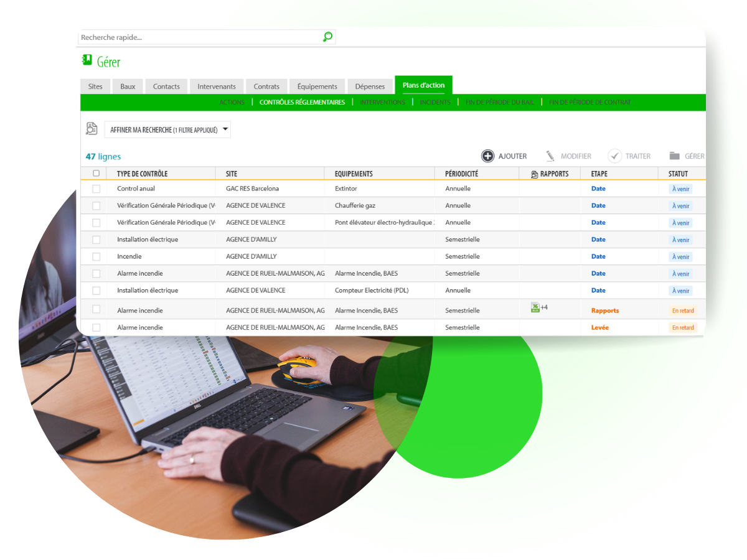Click the filter document icon beside Affiner
747x560 pixels.
point(92,129)
